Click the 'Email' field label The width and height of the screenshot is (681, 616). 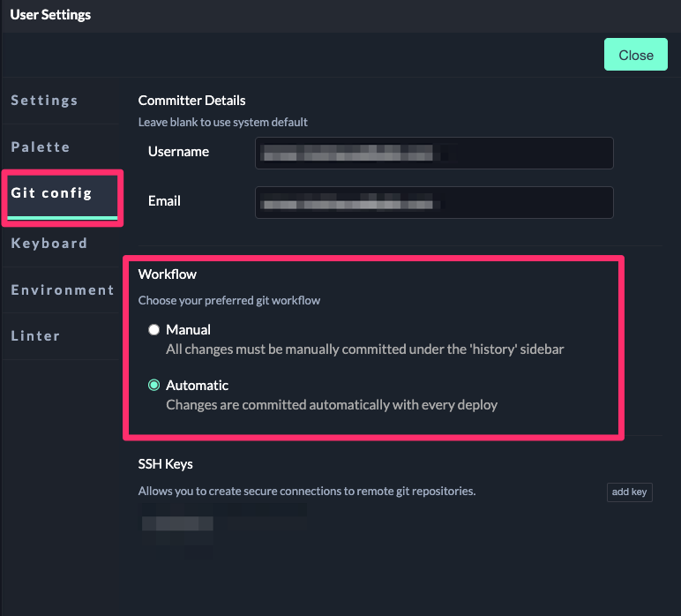click(x=164, y=200)
